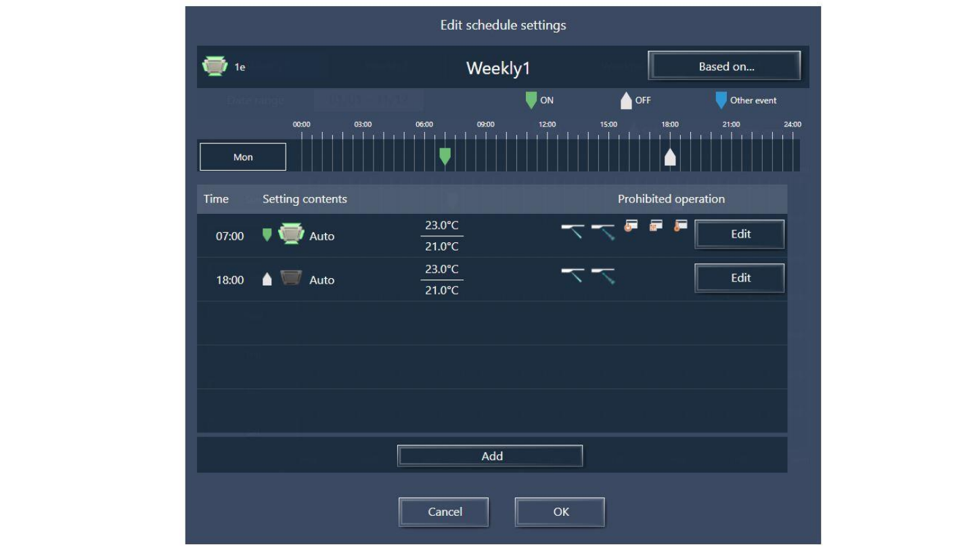Open the Mon day selector
The image size is (980, 549).
243,157
